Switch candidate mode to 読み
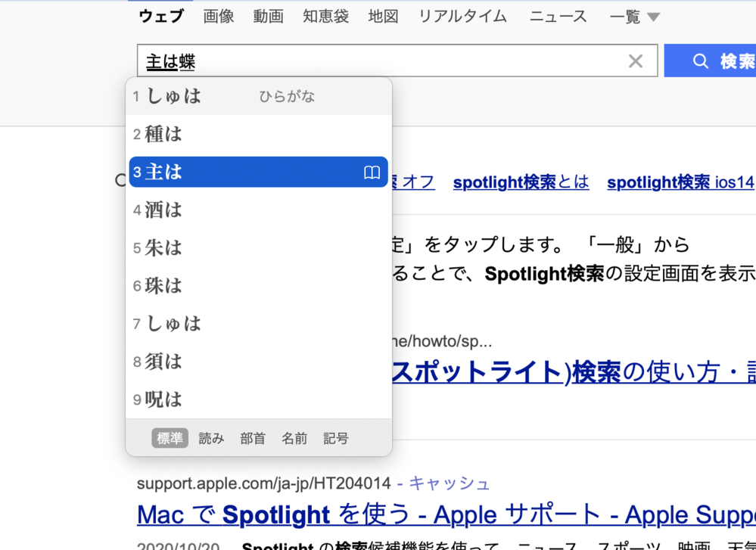The width and height of the screenshot is (756, 550). coord(211,438)
